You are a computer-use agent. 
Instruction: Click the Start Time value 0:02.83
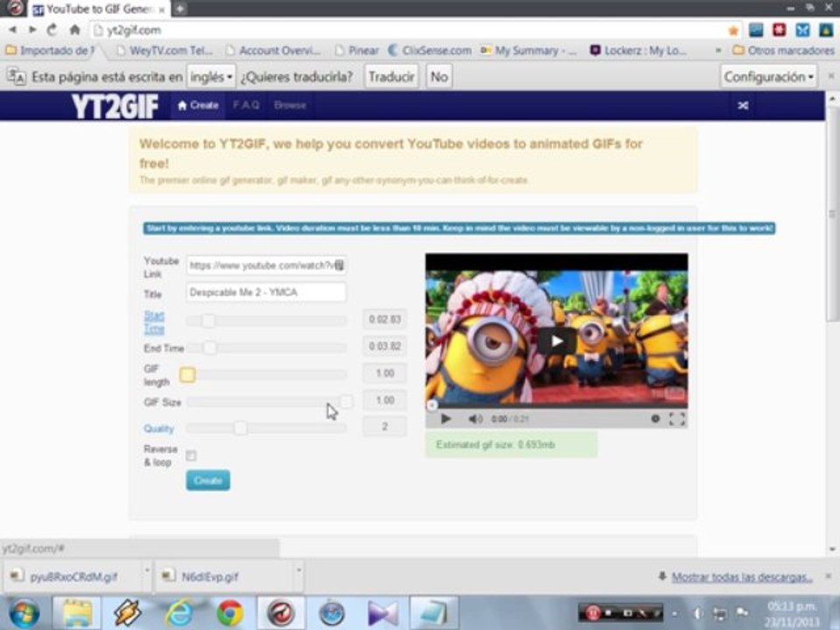coord(385,320)
